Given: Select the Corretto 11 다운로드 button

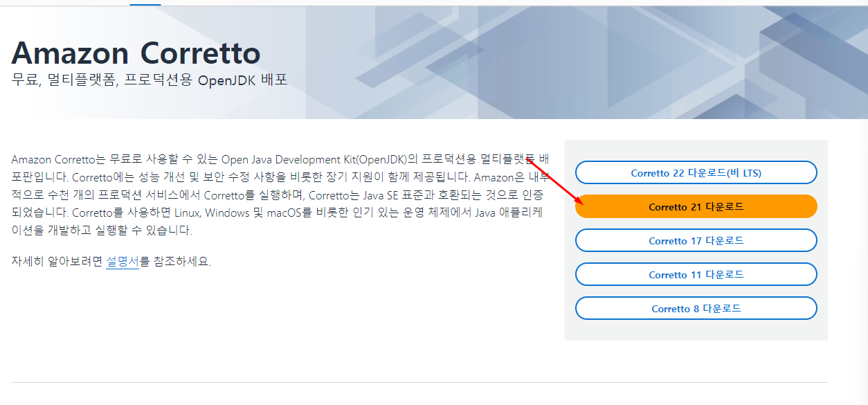Looking at the screenshot, I should 696,274.
